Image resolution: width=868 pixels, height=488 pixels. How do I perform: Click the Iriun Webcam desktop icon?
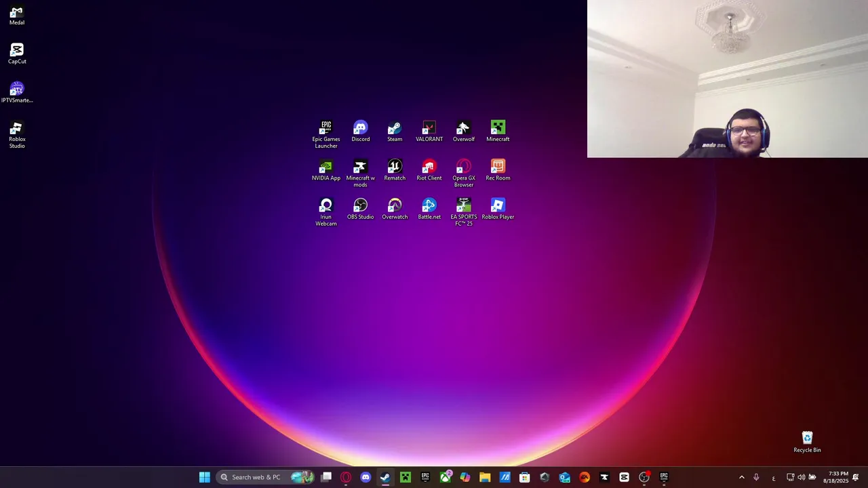(326, 212)
